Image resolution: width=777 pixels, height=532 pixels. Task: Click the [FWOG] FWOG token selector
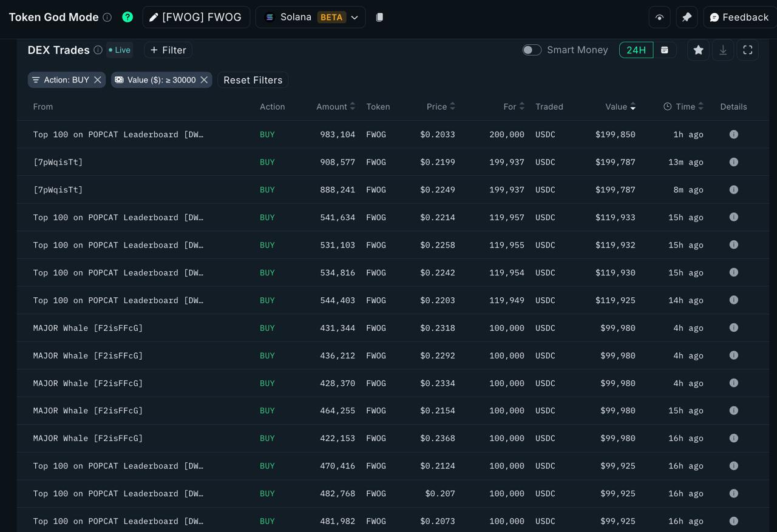tap(196, 17)
